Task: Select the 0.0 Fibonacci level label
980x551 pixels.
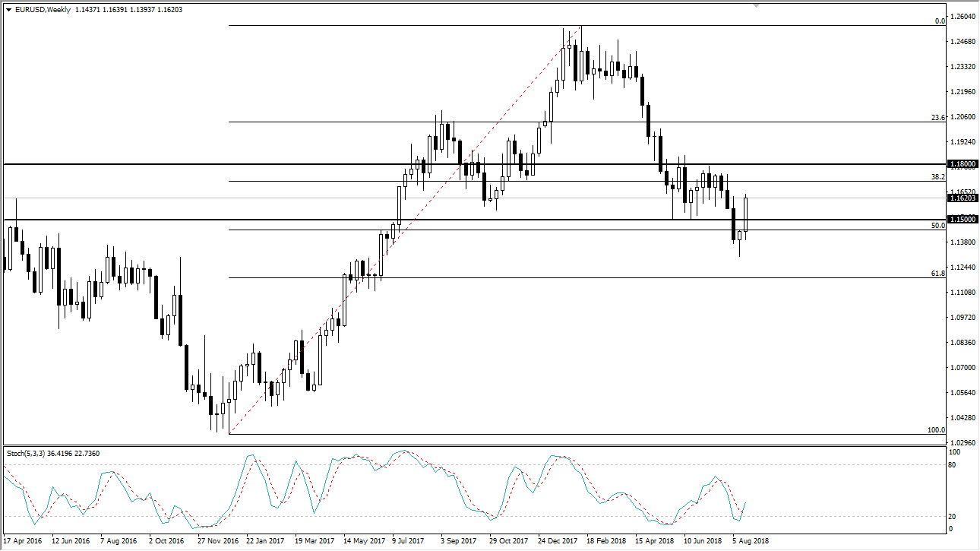Action: pyautogui.click(x=939, y=21)
